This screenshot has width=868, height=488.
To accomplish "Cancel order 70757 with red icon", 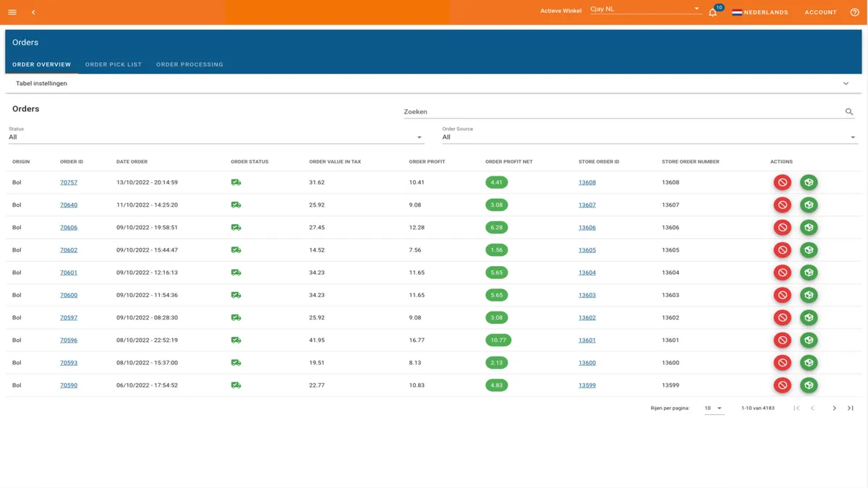I will (782, 182).
